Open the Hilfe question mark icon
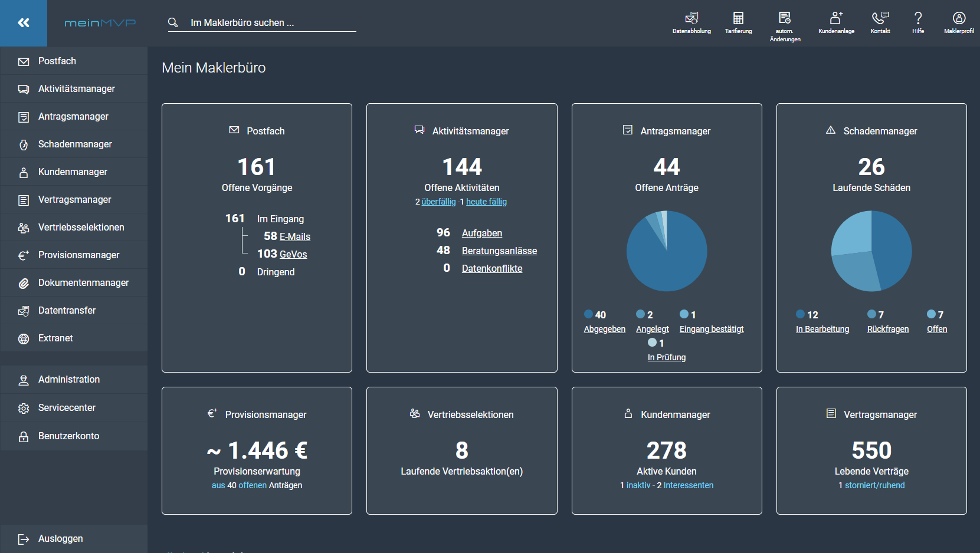This screenshot has width=980, height=553. click(918, 22)
